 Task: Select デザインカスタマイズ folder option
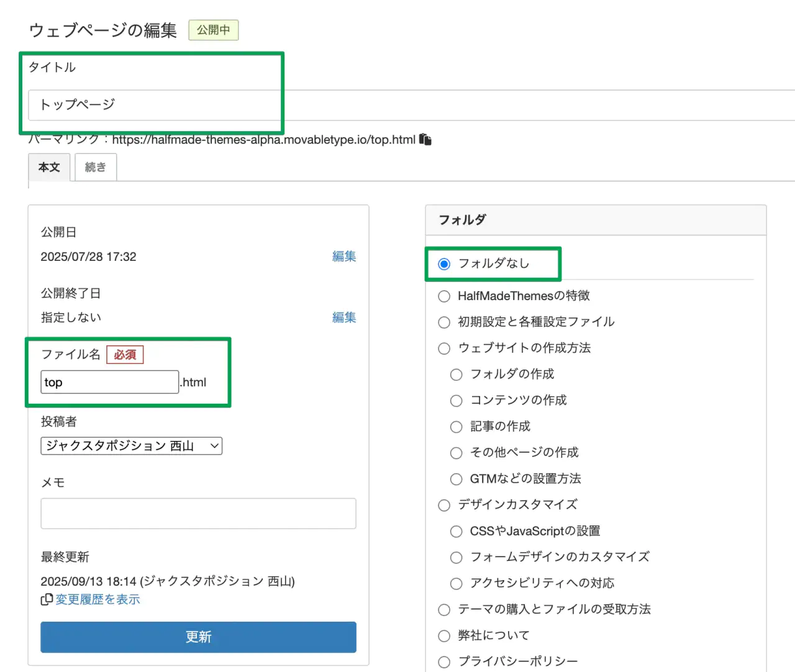(444, 505)
